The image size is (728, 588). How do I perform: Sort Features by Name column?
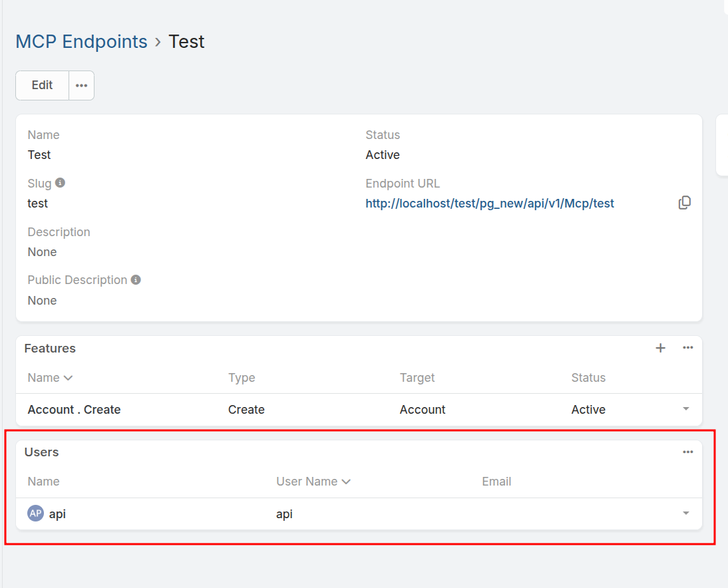coord(50,378)
